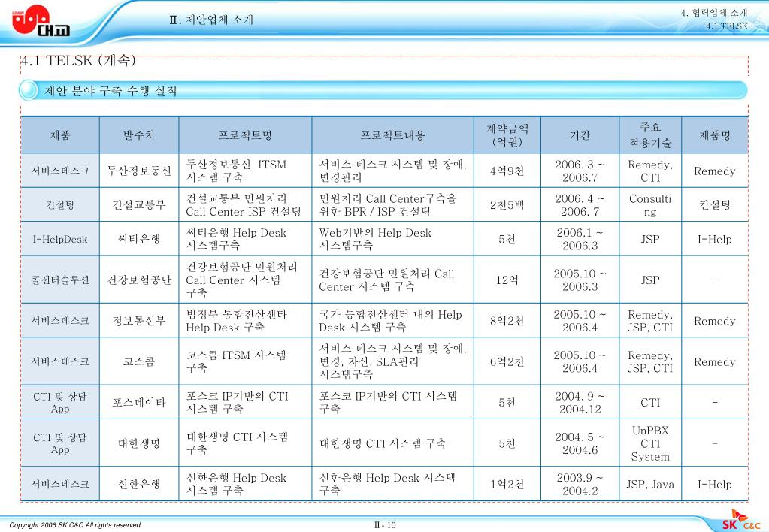Select the '코스콤' client cell

pos(139,361)
